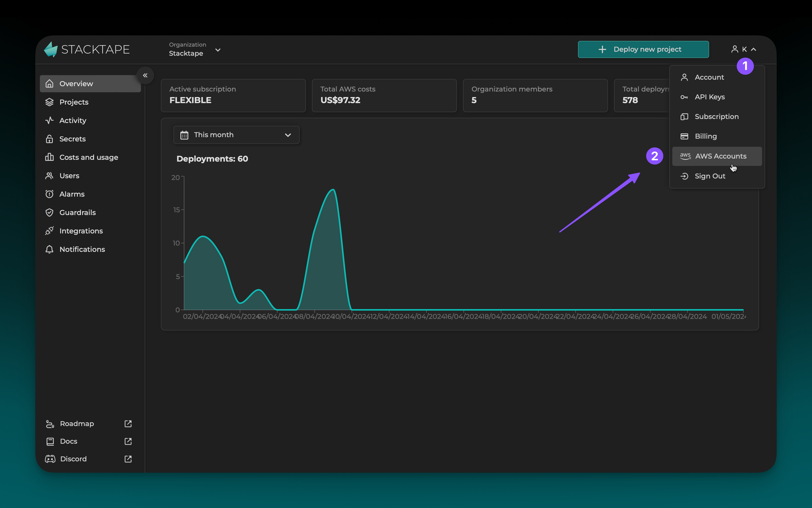Click the Active subscription FLEXIBLE card
The height and width of the screenshot is (508, 812).
pos(233,95)
